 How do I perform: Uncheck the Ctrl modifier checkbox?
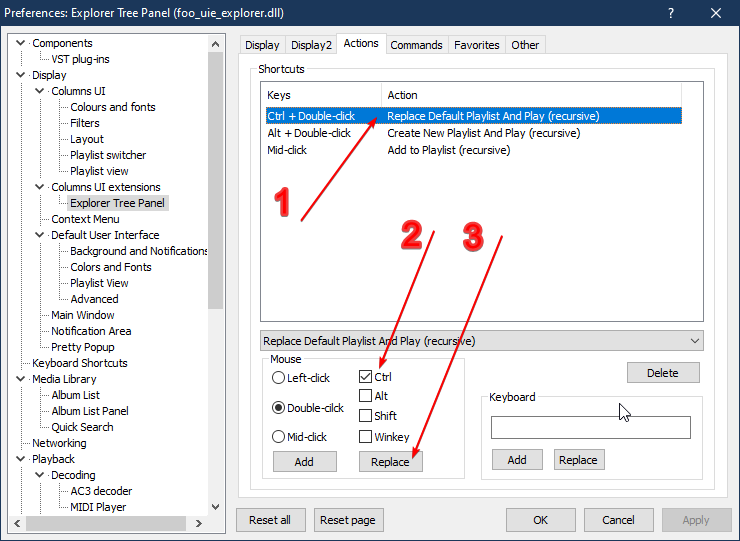(x=365, y=377)
